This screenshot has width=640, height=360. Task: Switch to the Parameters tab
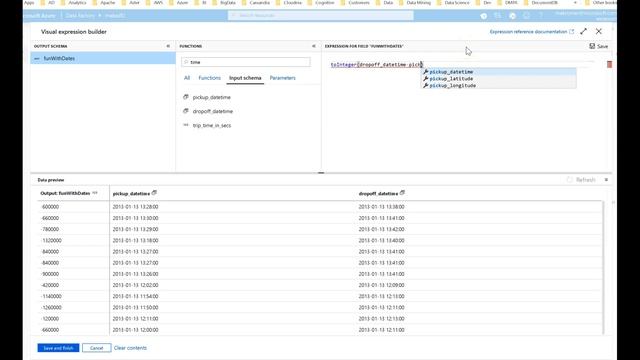point(282,78)
